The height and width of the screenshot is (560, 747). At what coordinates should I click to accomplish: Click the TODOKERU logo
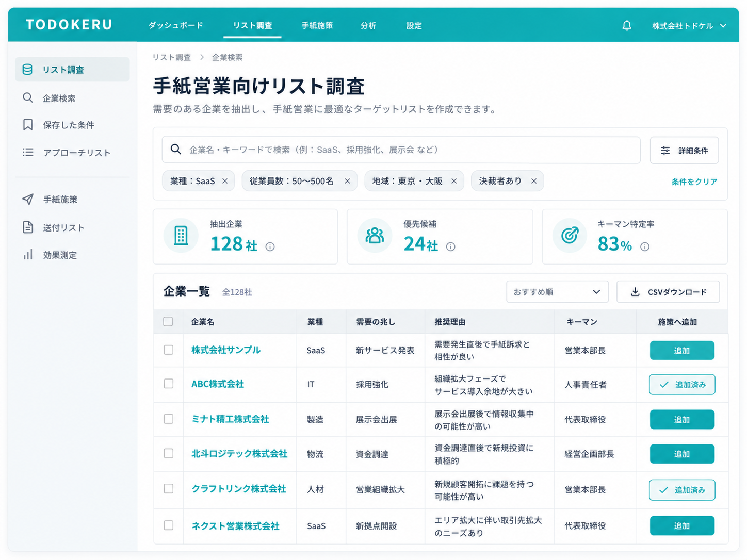(x=69, y=25)
